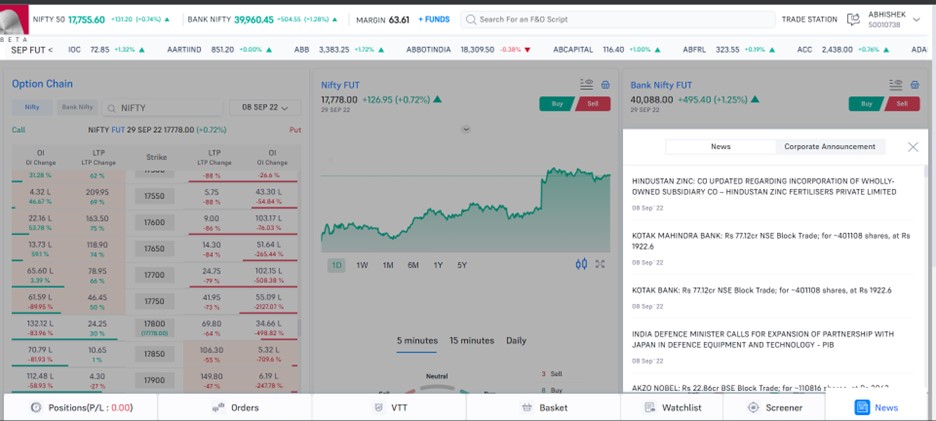Toggle candlestick chart type icon
Screen dimensions: 936x421
[581, 264]
